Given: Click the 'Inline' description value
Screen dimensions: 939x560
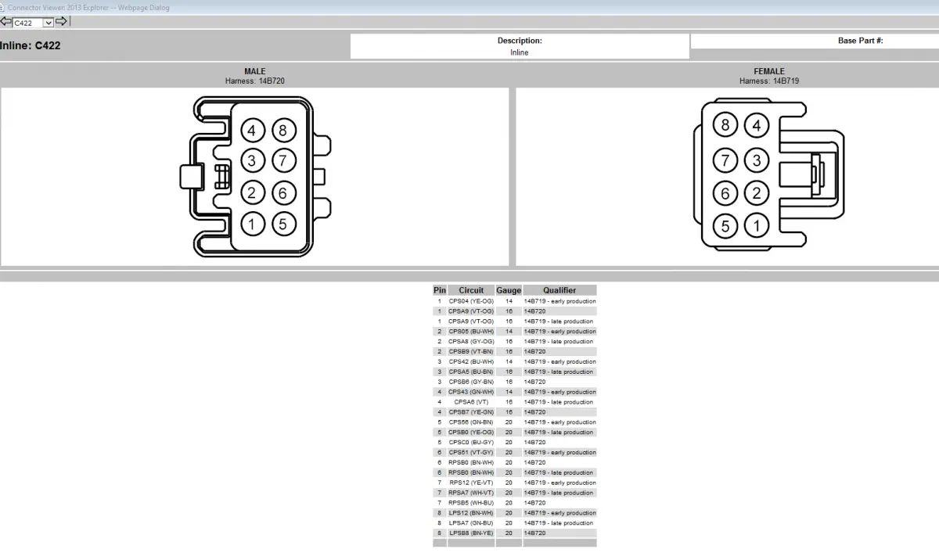Looking at the screenshot, I should click(520, 52).
